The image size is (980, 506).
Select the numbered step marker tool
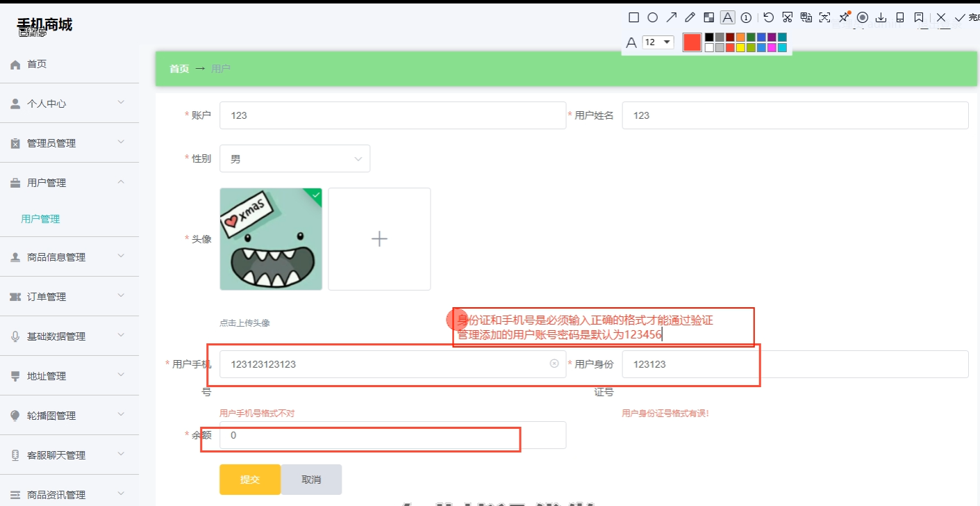746,17
